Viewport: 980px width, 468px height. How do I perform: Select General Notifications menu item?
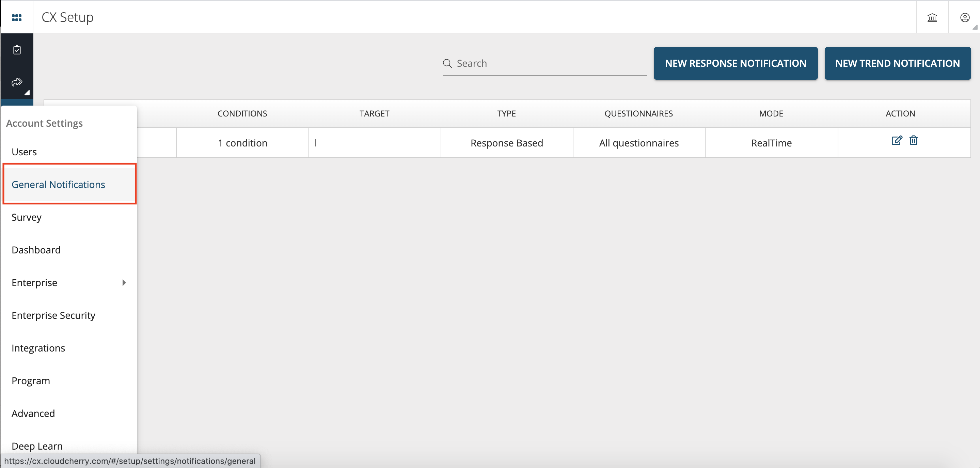tap(69, 185)
